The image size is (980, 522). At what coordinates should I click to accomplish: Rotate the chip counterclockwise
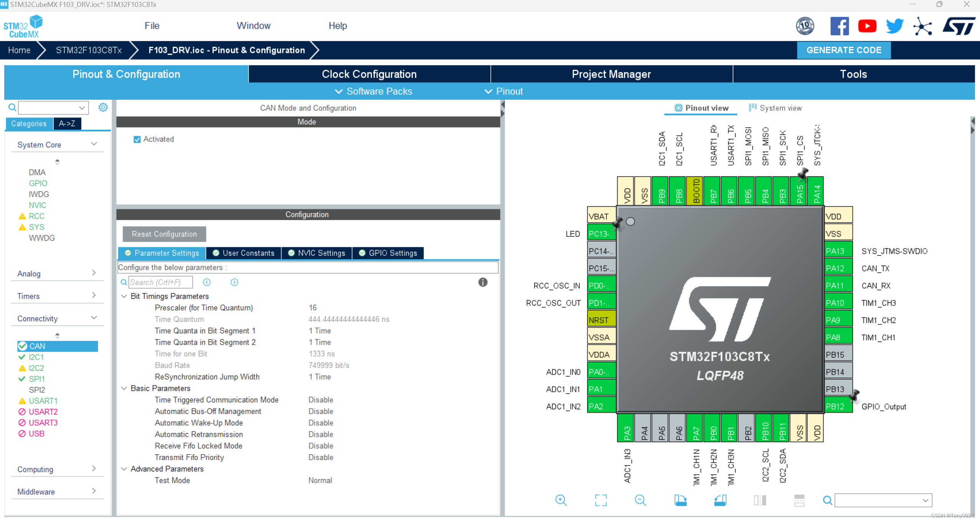[x=720, y=501]
